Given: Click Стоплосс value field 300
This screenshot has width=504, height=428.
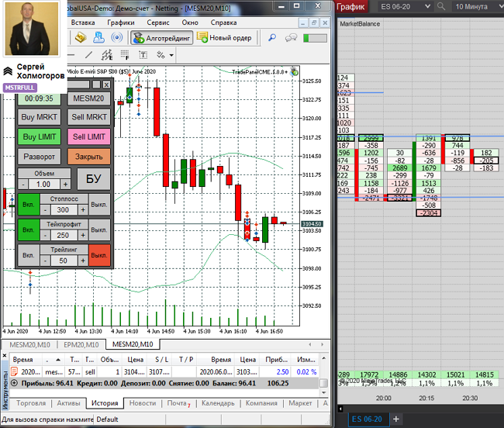Looking at the screenshot, I should tap(64, 210).
